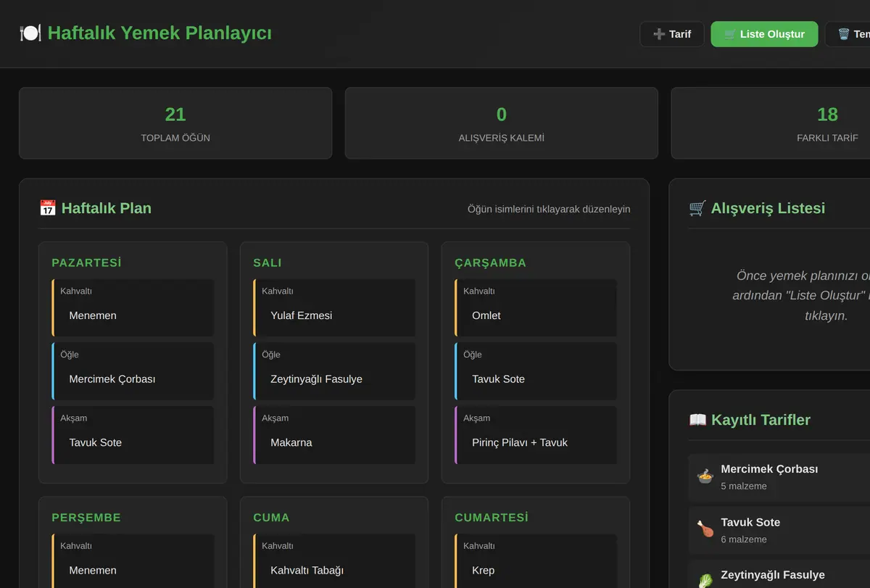Image resolution: width=870 pixels, height=588 pixels.
Task: Open the add Tarif button
Action: click(672, 34)
